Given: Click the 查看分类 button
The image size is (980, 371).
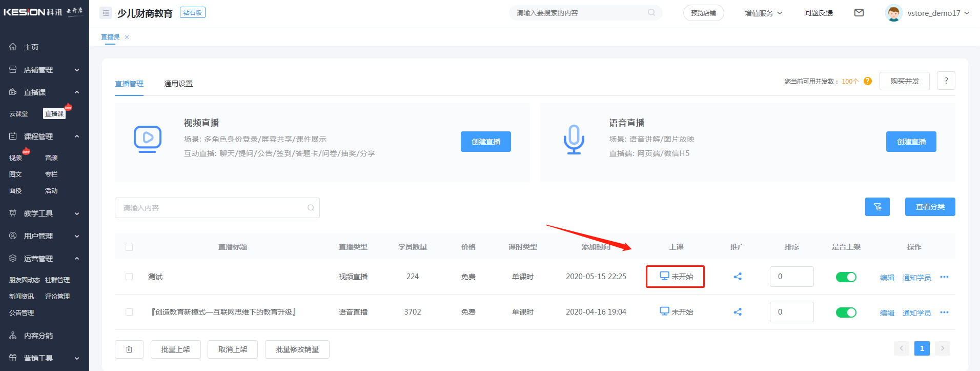Looking at the screenshot, I should coord(930,207).
